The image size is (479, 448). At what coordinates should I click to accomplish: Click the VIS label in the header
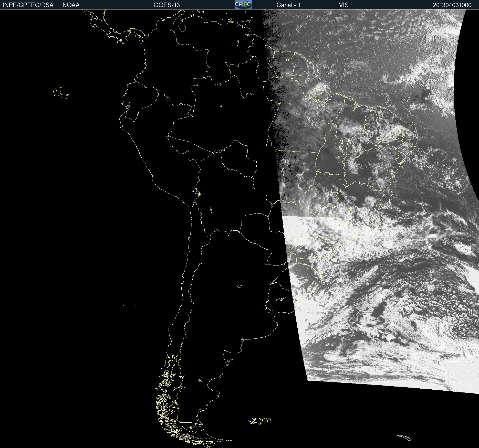coord(344,5)
